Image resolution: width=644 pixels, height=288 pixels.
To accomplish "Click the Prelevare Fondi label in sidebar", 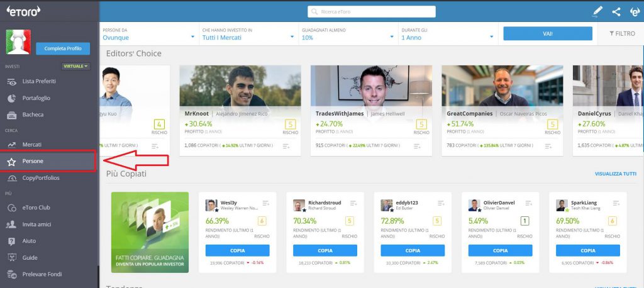I will [42, 274].
